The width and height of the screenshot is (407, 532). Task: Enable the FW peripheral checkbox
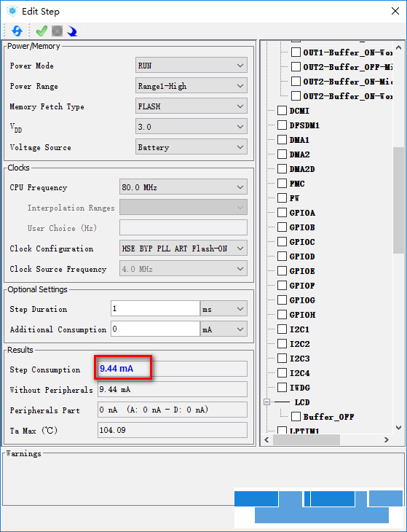point(282,197)
